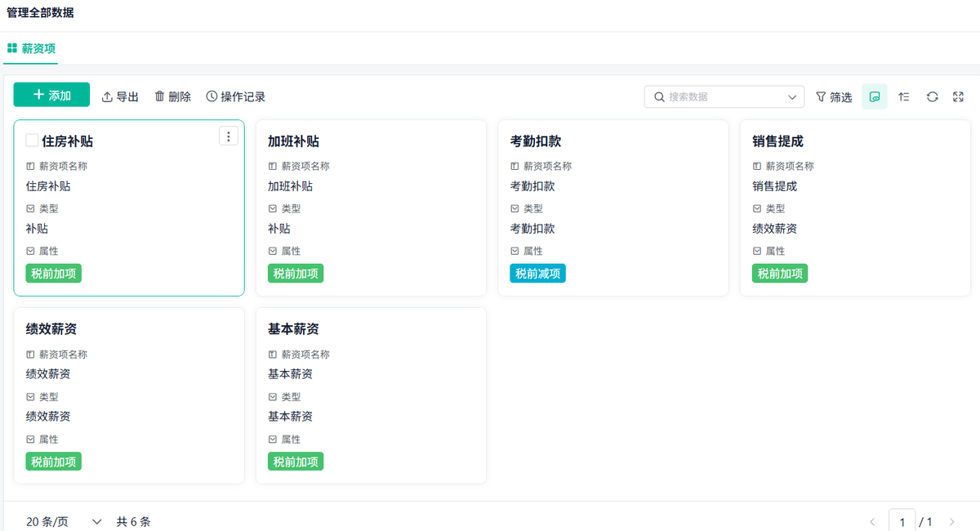Click inside the 搜索数据 search field
Screen dimensions: 980x531
point(719,96)
